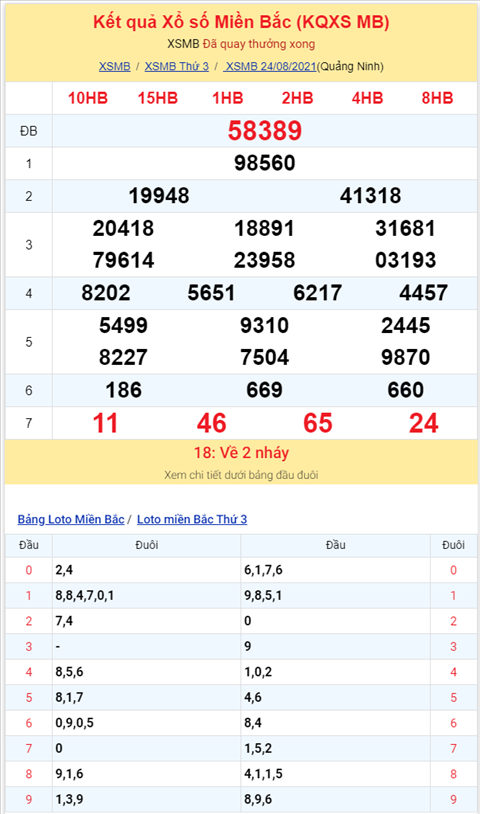Click sixth prize number 669
Viewport: 480px width, 814px height.
pos(265,390)
